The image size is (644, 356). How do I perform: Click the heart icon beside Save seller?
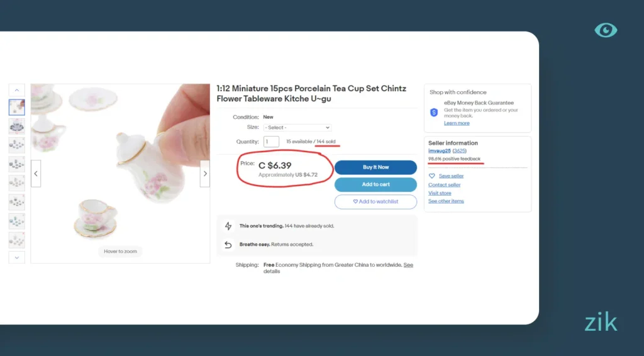[x=432, y=176]
